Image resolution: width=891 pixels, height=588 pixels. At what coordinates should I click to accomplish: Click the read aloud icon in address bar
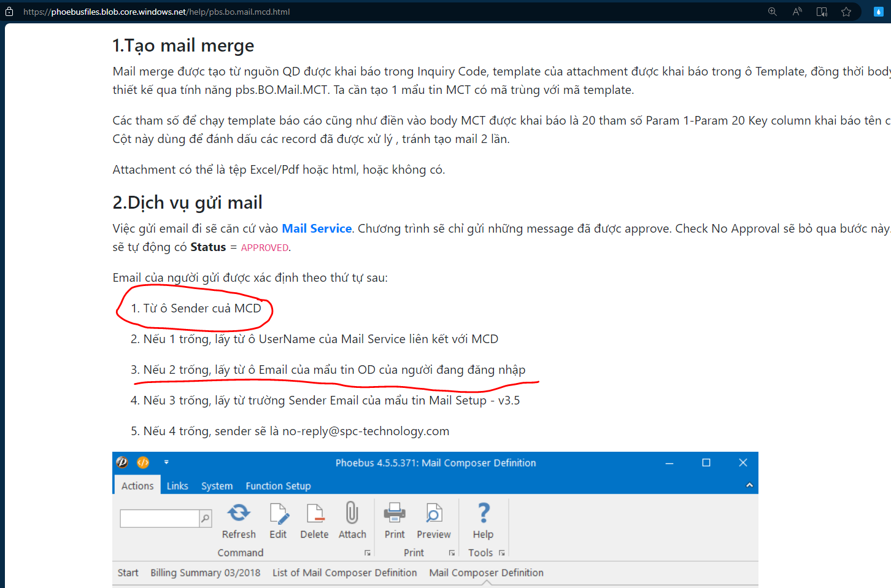click(x=797, y=12)
